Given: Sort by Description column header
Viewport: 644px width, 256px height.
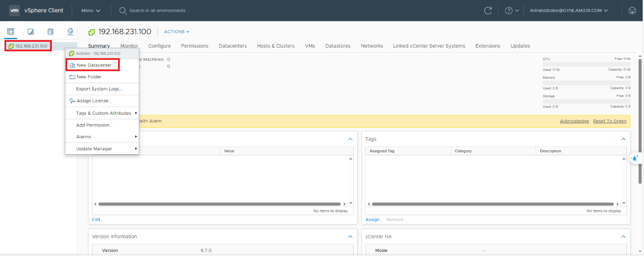Looking at the screenshot, I should 581,151.
